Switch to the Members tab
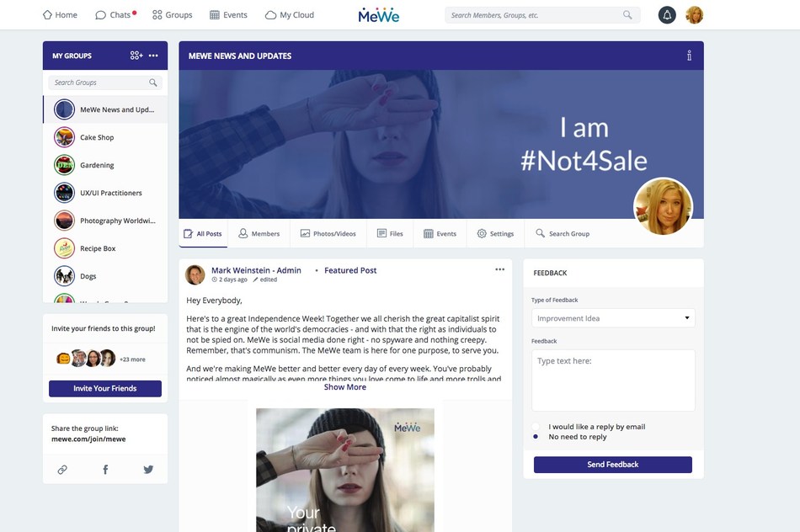The width and height of the screenshot is (800, 532). coord(259,233)
